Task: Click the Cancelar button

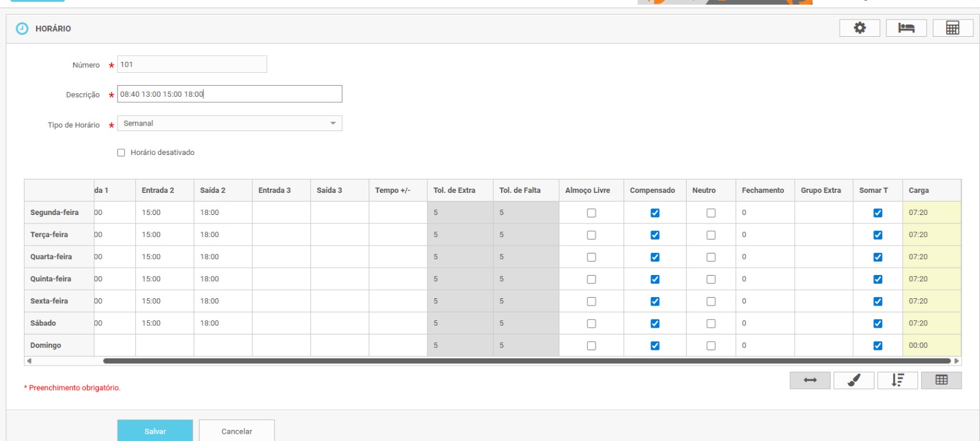Action: (236, 431)
